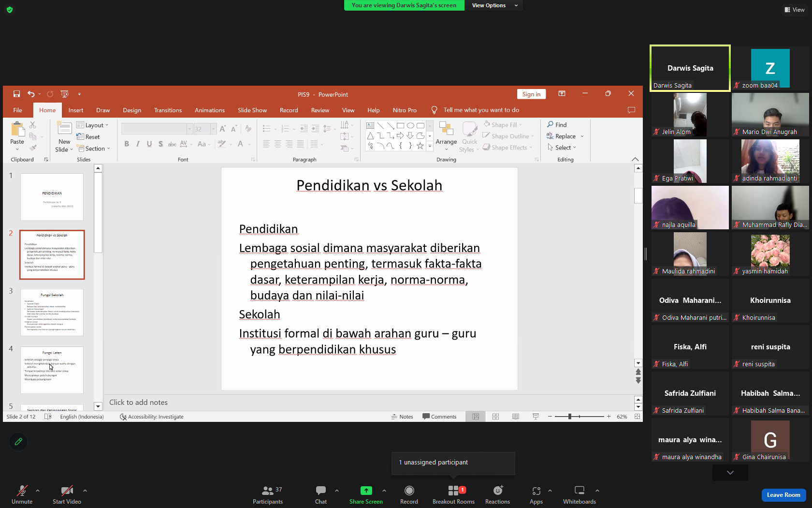This screenshot has height=508, width=812.
Task: Open Zoom Whiteboards
Action: point(579,495)
